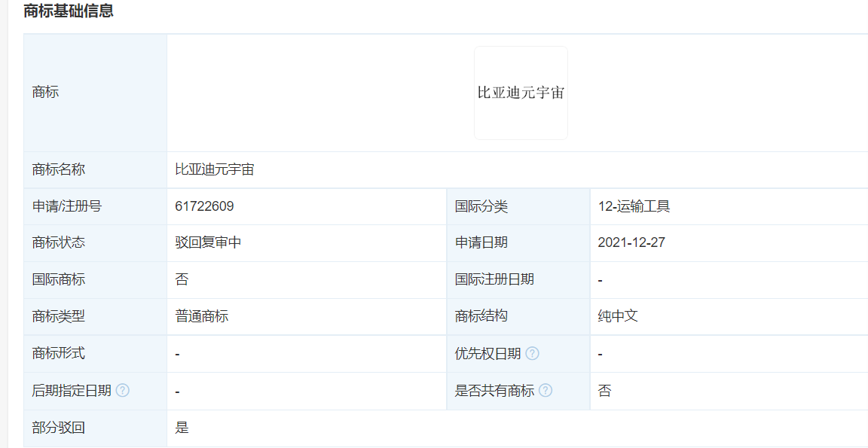Select the structure value 纯中文

coord(618,316)
